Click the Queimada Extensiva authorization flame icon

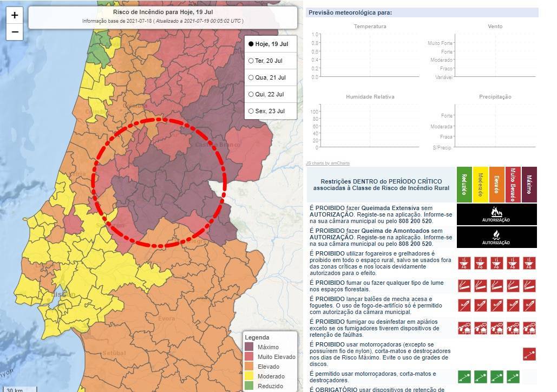tap(496, 214)
